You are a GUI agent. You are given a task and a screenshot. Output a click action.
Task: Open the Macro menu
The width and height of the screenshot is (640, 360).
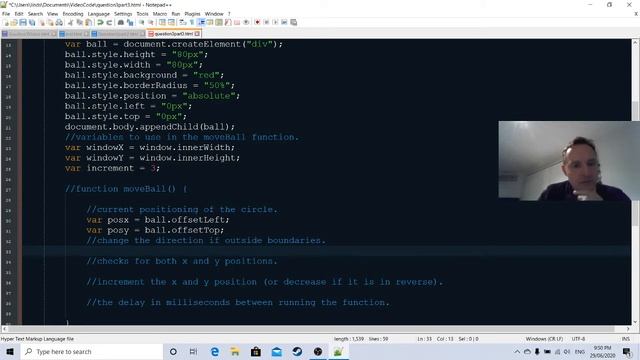click(x=160, y=14)
